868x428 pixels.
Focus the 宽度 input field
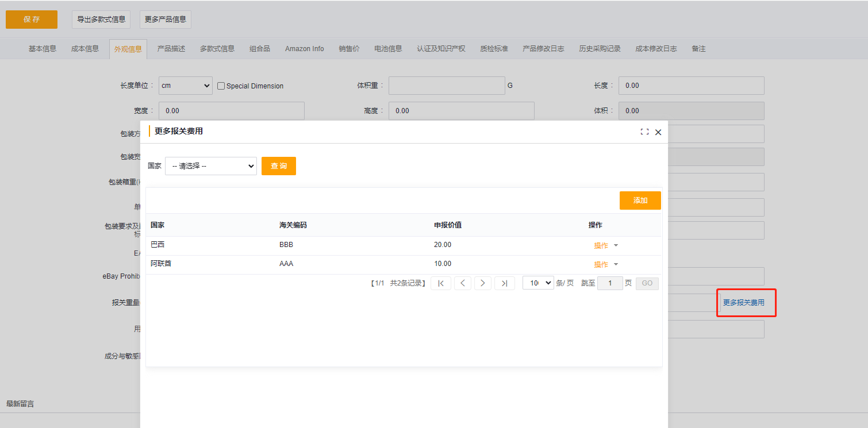click(232, 111)
